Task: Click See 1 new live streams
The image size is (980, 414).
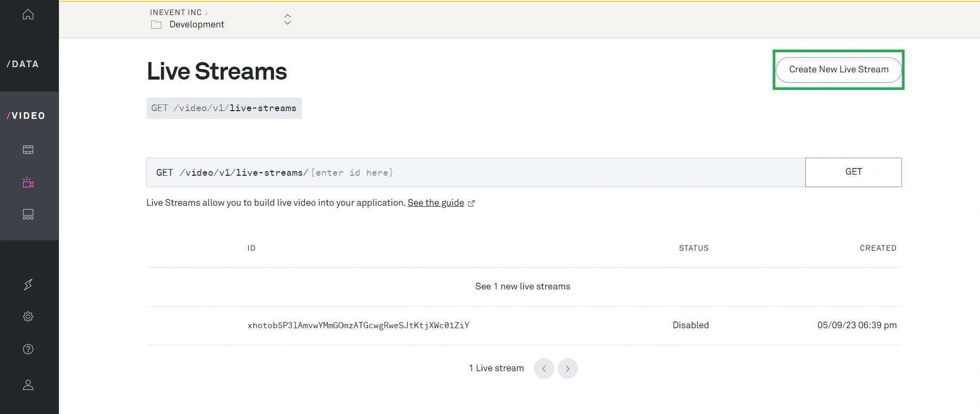Action: coord(523,286)
